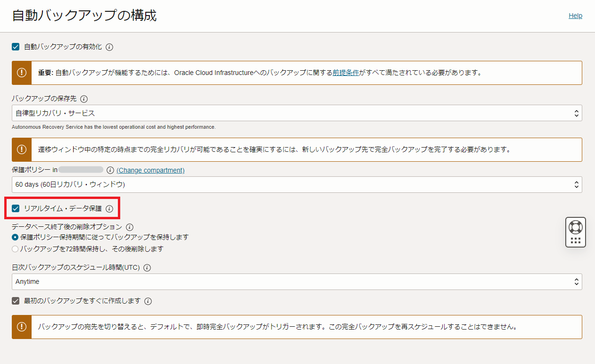The height and width of the screenshot is (364, 595).
Task: View info for 日次バックアップのスケジュール時間(UTC)
Action: pyautogui.click(x=146, y=267)
